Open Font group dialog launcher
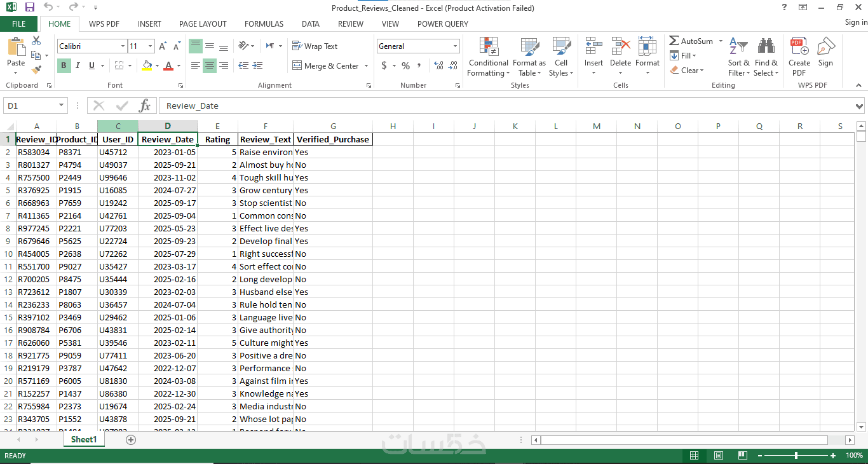The height and width of the screenshot is (464, 868). coord(180,85)
